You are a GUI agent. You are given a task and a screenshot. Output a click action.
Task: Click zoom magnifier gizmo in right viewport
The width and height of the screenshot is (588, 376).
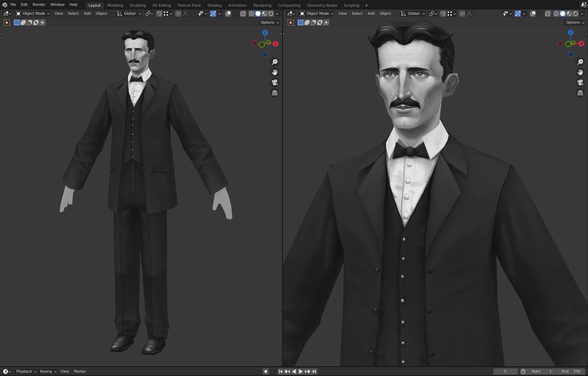point(580,62)
